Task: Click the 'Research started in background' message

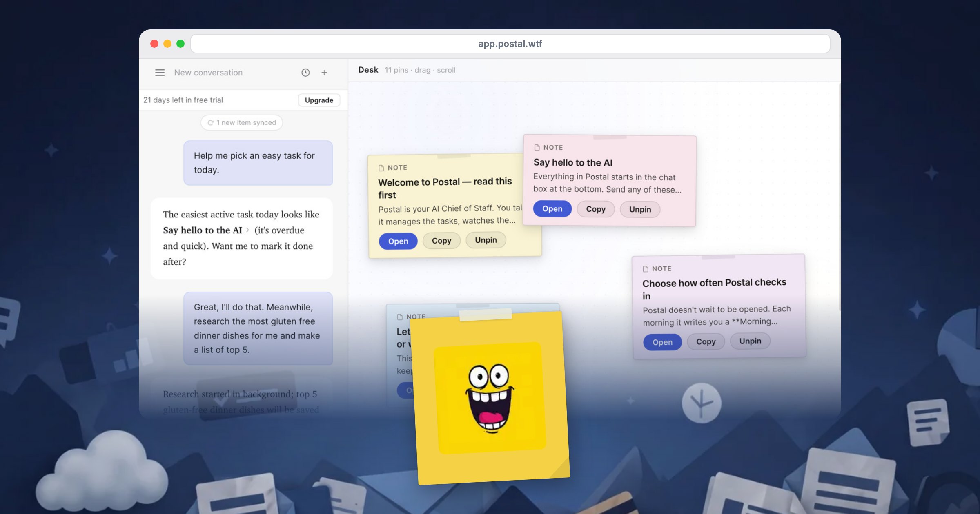Action: pos(241,402)
